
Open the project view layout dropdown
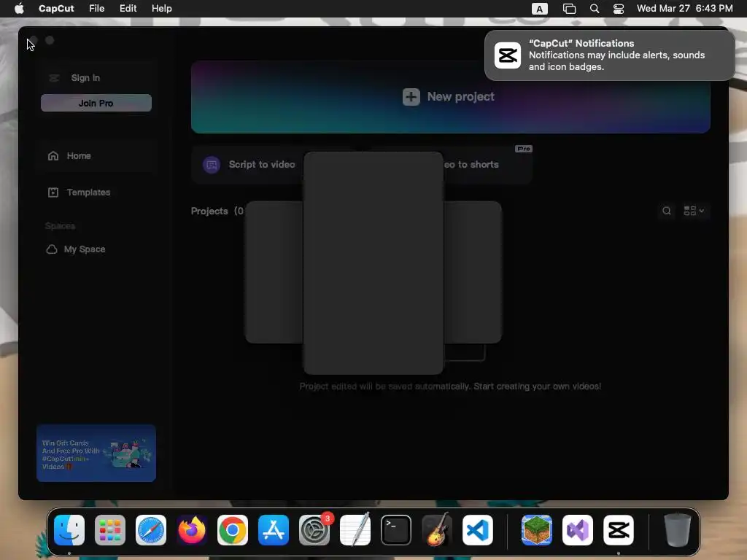(694, 211)
